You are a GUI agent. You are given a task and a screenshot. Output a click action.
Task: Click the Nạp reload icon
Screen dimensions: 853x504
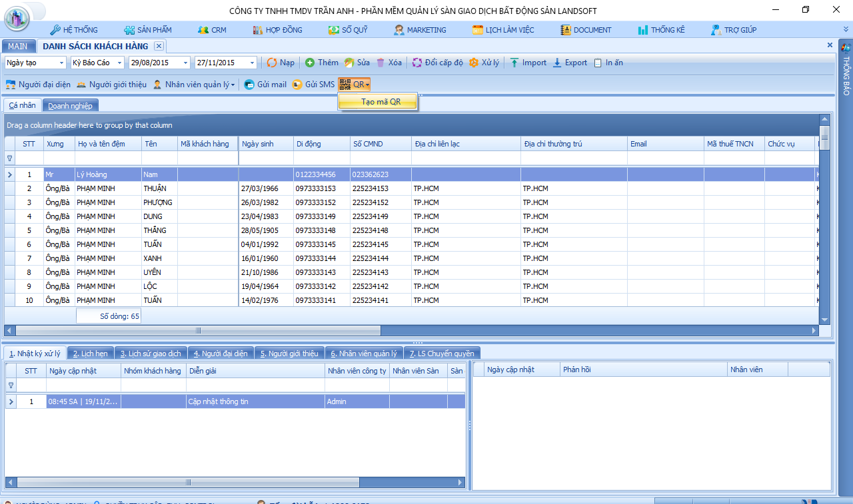(x=272, y=63)
